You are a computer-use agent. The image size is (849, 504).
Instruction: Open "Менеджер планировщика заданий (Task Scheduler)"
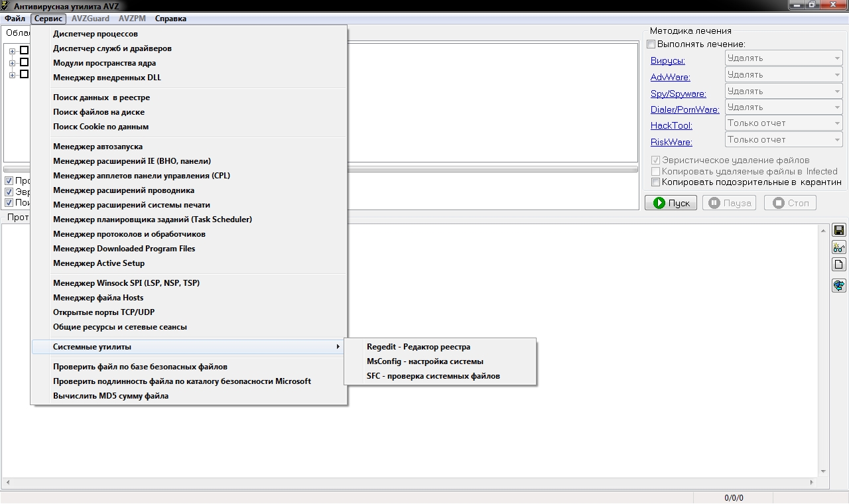click(189, 220)
